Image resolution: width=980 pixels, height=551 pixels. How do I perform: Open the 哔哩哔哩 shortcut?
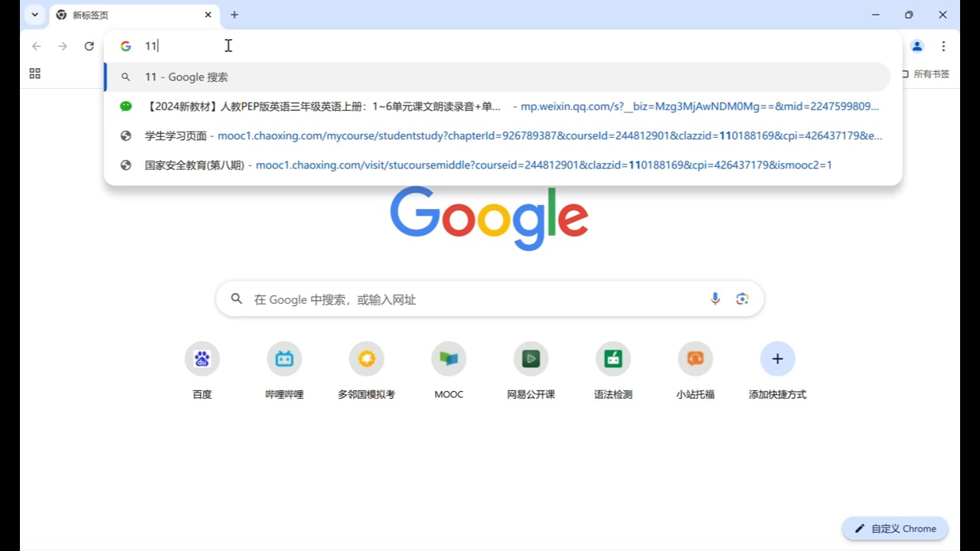[284, 370]
